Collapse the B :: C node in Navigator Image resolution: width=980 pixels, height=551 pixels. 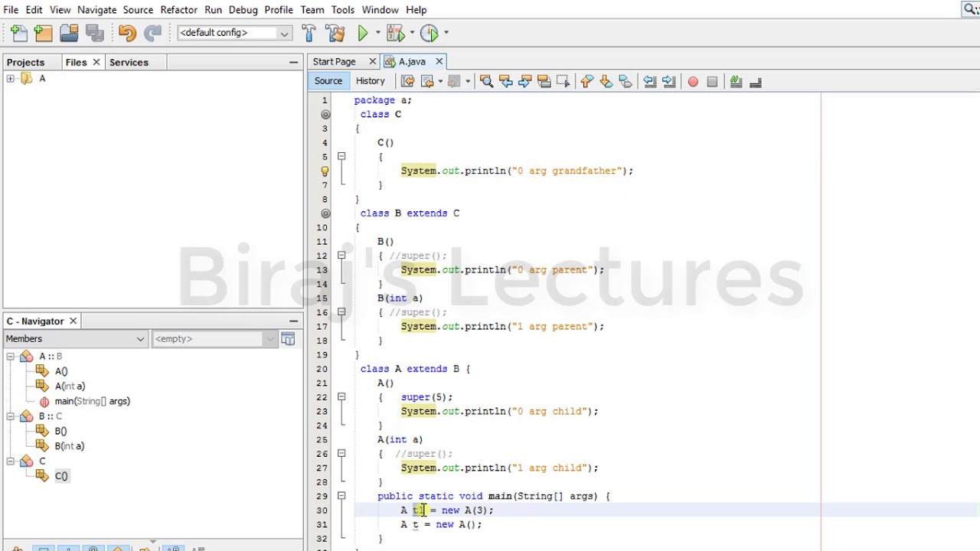tap(10, 416)
